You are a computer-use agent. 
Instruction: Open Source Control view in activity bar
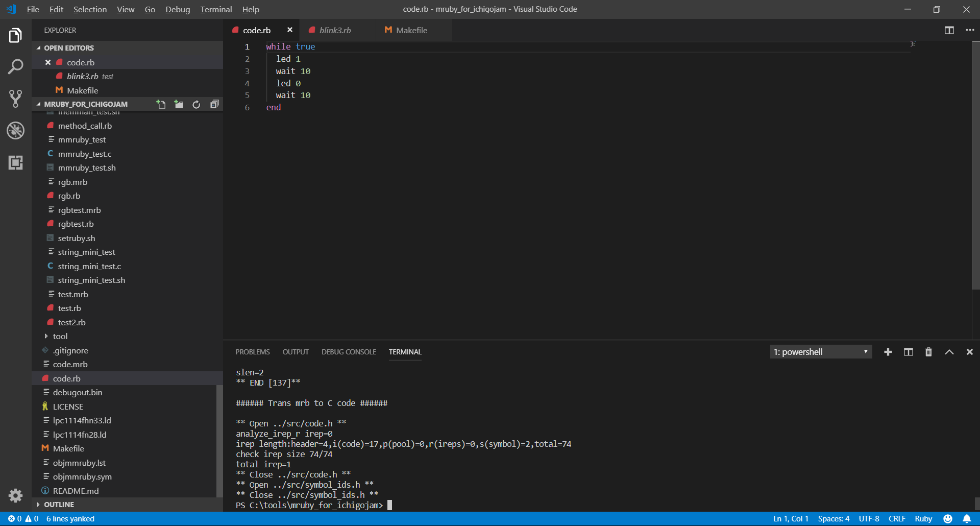coord(15,99)
